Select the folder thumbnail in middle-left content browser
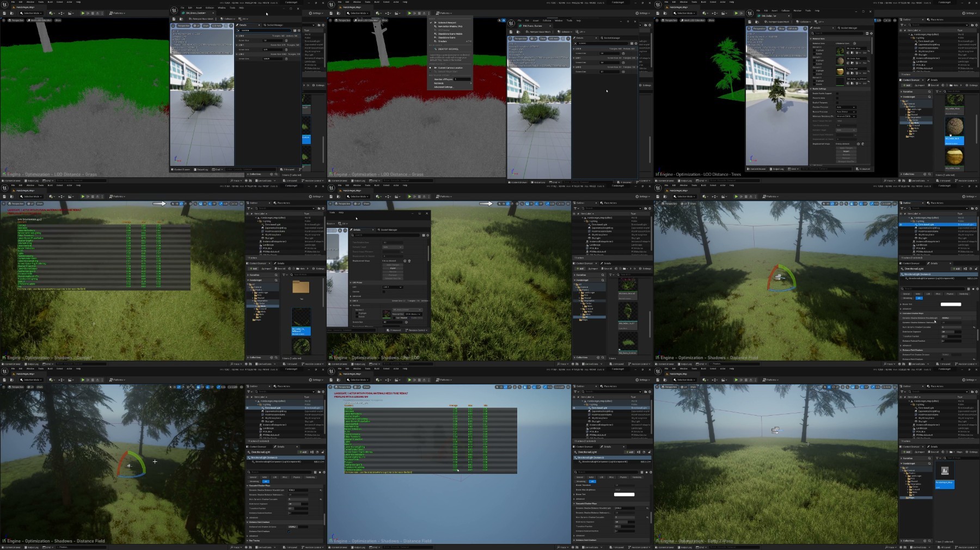Image resolution: width=980 pixels, height=550 pixels. 301,287
